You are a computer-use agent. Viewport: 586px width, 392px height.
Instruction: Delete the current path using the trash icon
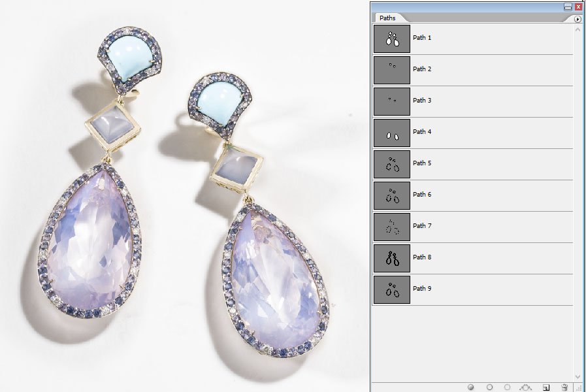tap(564, 387)
